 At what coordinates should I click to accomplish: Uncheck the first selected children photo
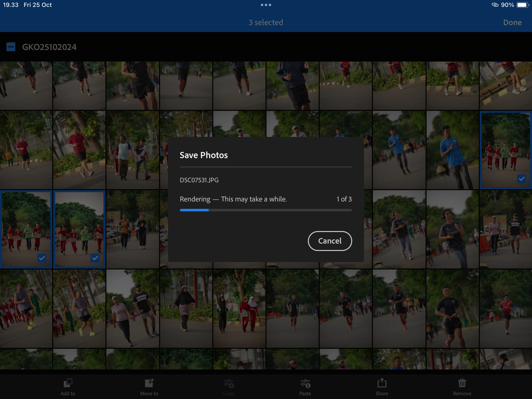[42, 258]
